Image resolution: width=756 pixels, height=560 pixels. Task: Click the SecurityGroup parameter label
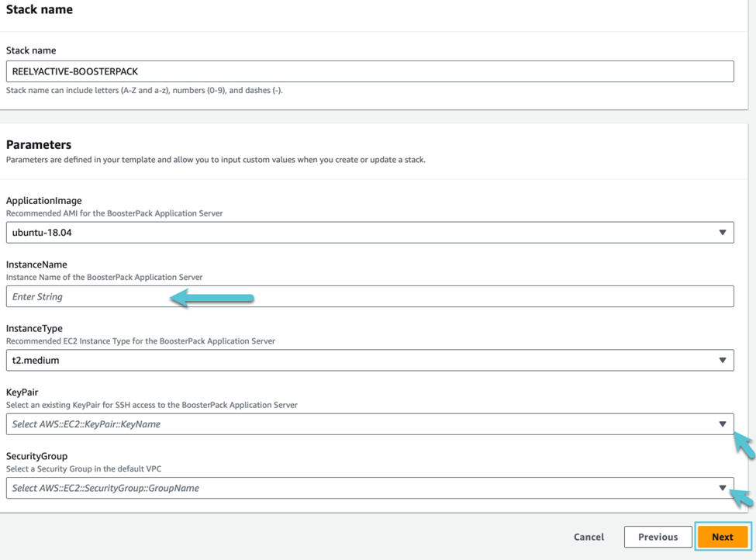click(x=36, y=456)
